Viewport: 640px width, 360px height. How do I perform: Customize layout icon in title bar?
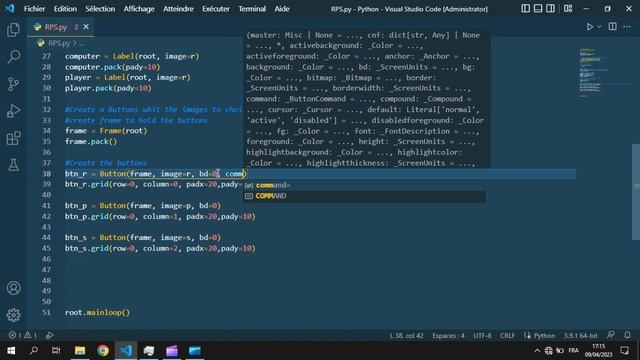pos(568,9)
